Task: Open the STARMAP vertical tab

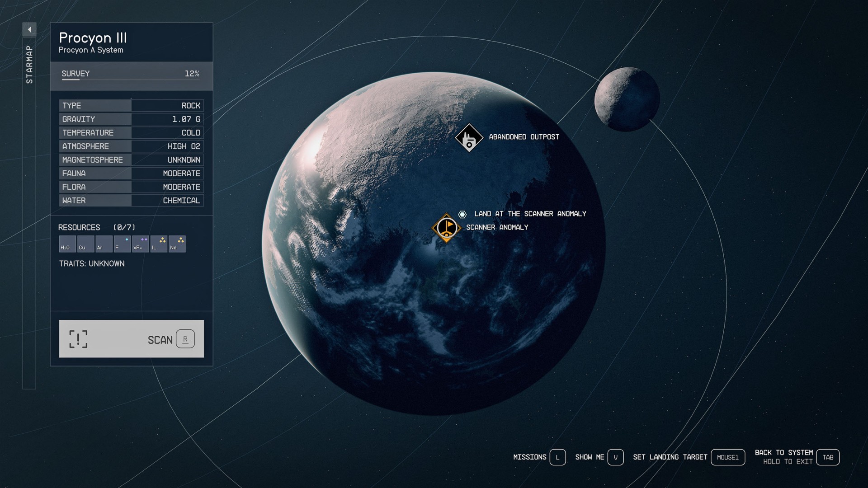Action: pyautogui.click(x=29, y=65)
